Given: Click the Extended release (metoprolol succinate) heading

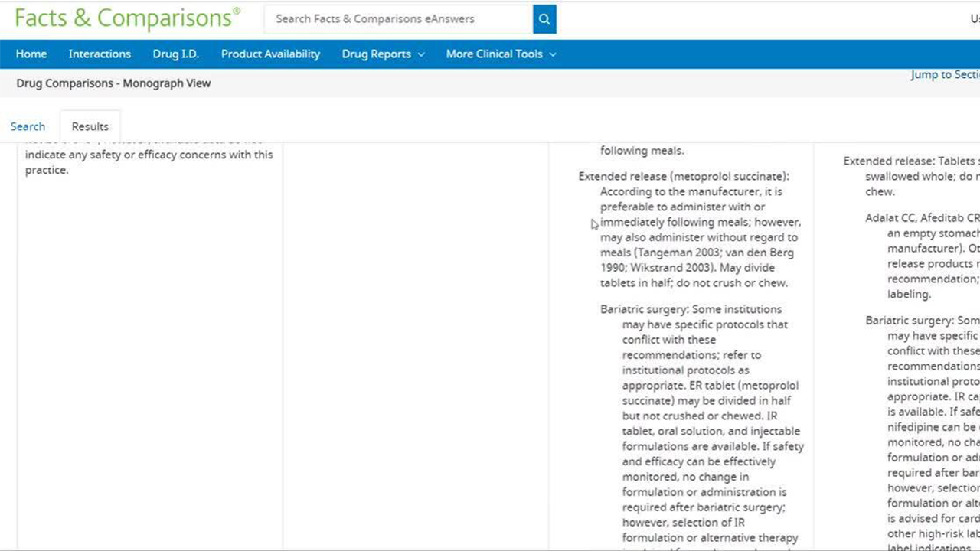Looking at the screenshot, I should pos(683,176).
